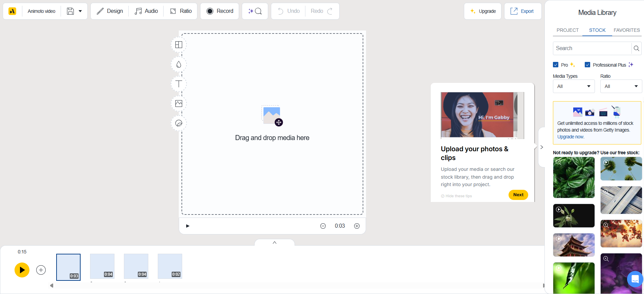This screenshot has height=294, width=644.
Task: Click the AI sparkle search icon
Action: click(x=255, y=11)
